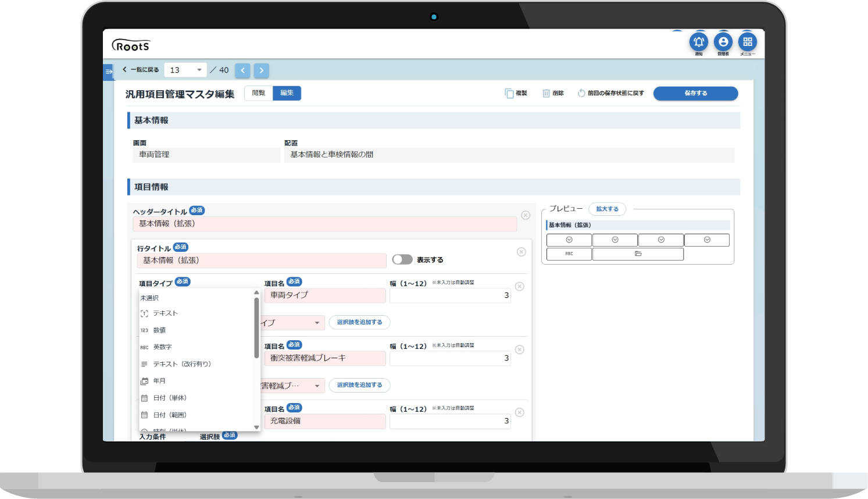
Task: Switch to the 編集 tab
Action: [x=287, y=93]
